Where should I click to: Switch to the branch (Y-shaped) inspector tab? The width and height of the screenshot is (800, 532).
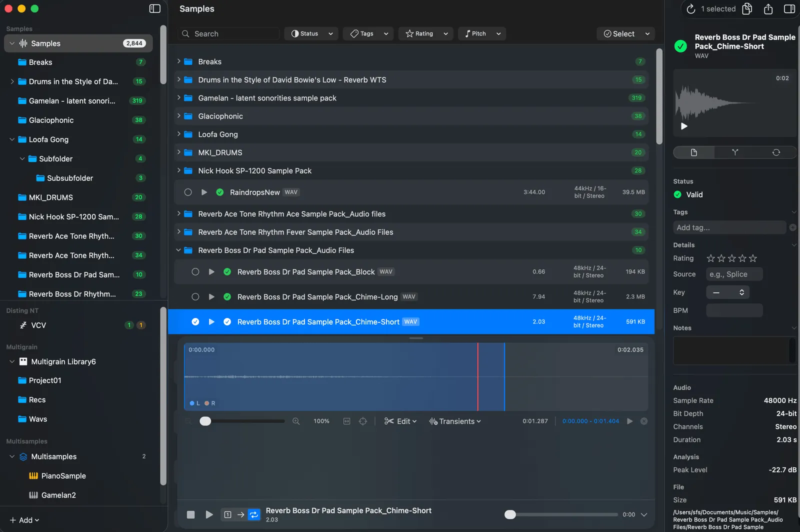coord(735,152)
